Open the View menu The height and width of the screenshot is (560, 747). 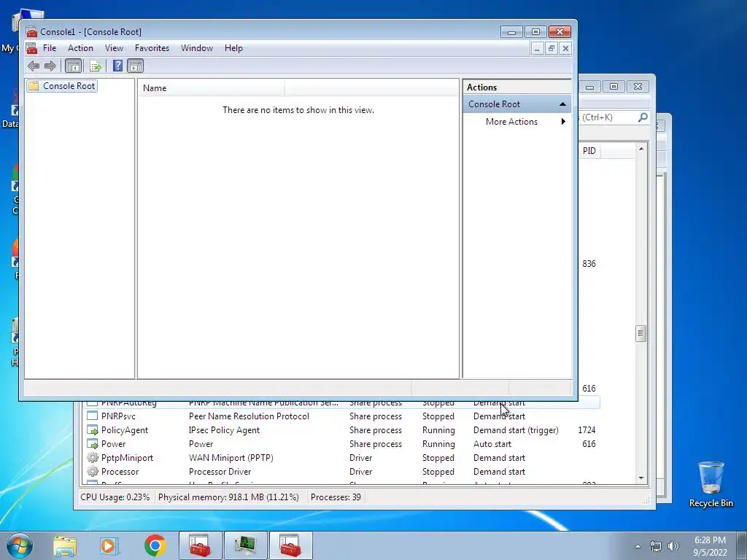[x=115, y=48]
